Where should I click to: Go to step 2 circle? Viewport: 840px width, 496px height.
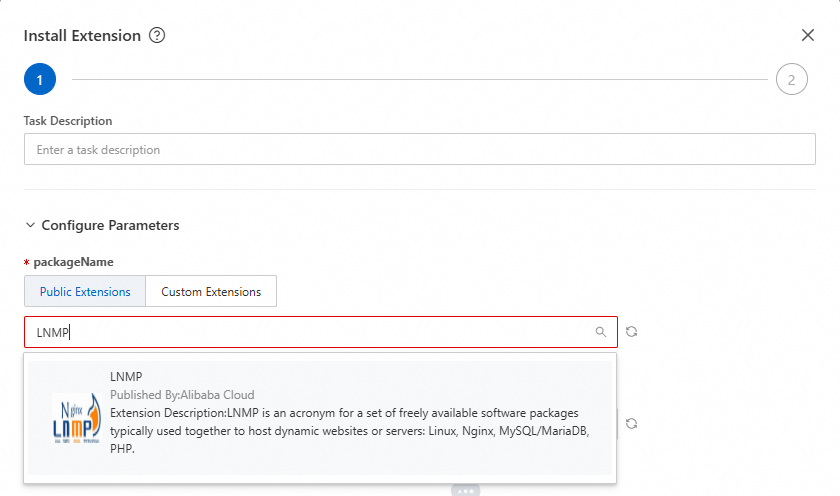tap(791, 79)
